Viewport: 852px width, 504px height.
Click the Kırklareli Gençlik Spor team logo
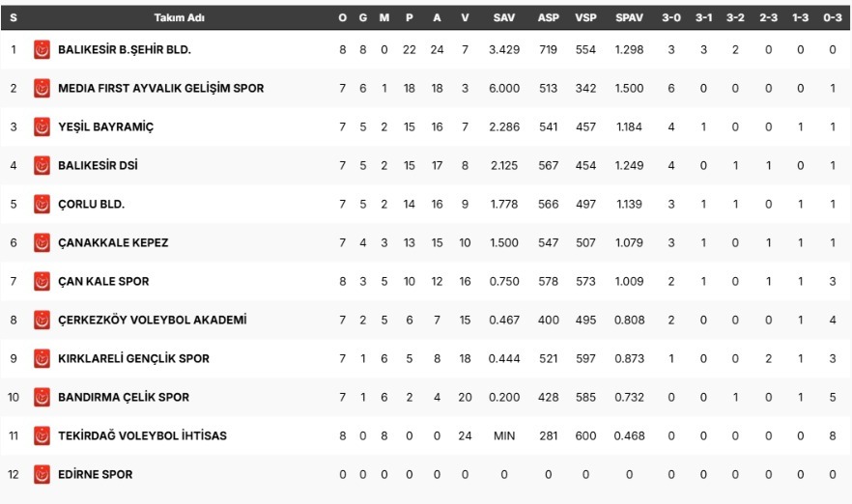tap(42, 358)
